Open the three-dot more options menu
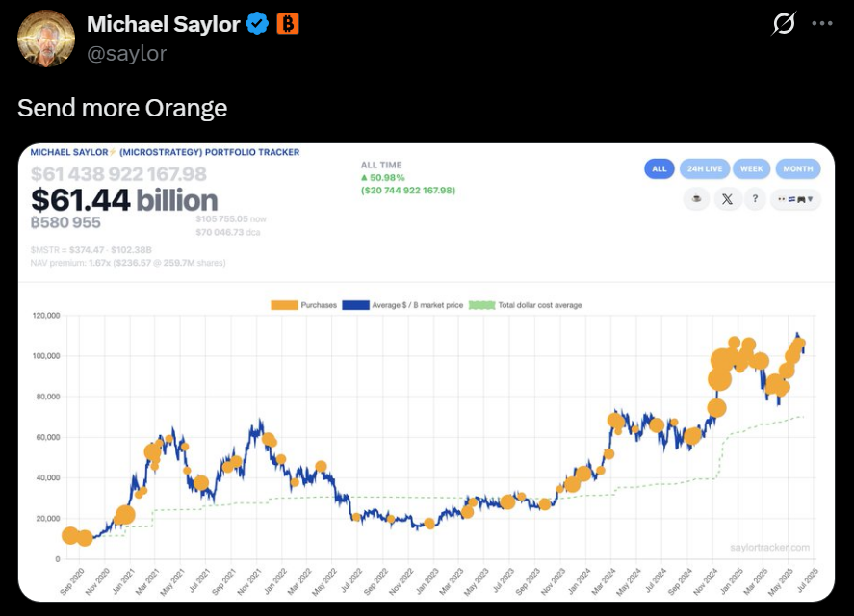854x616 pixels. click(x=821, y=25)
